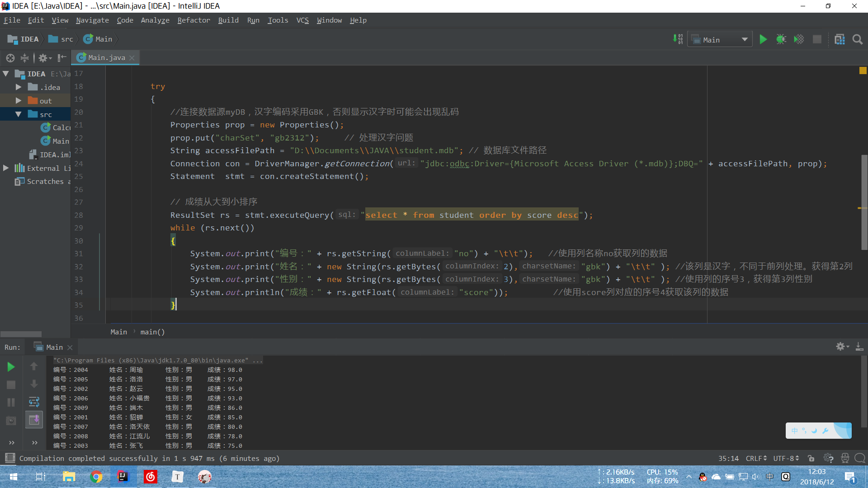Click Main class in editor breadcrumb

click(x=118, y=332)
